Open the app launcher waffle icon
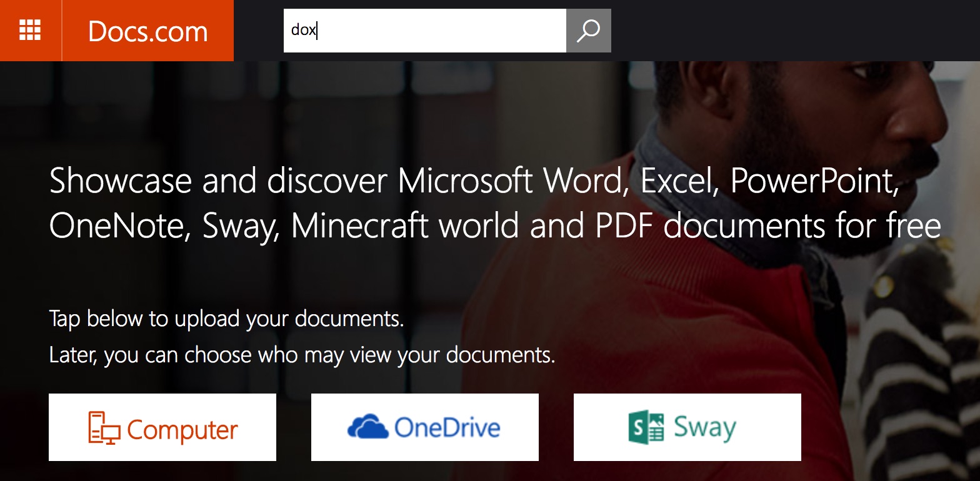The height and width of the screenshot is (481, 980). pos(30,30)
